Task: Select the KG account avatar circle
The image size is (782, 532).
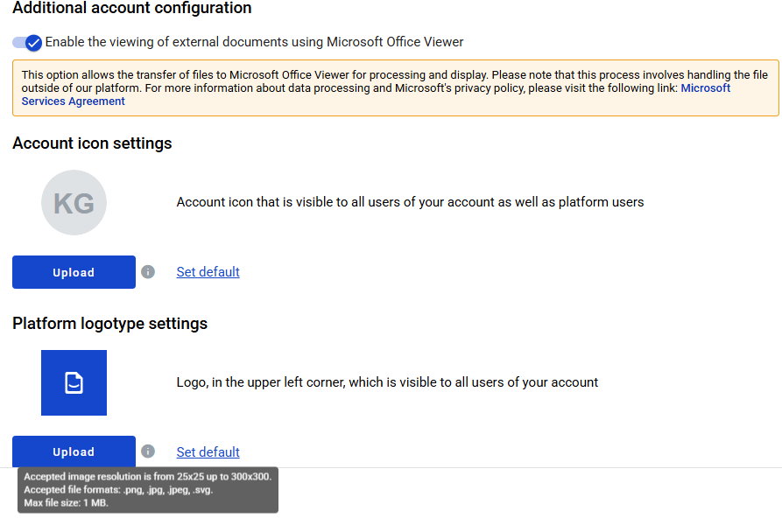Action: pos(74,203)
